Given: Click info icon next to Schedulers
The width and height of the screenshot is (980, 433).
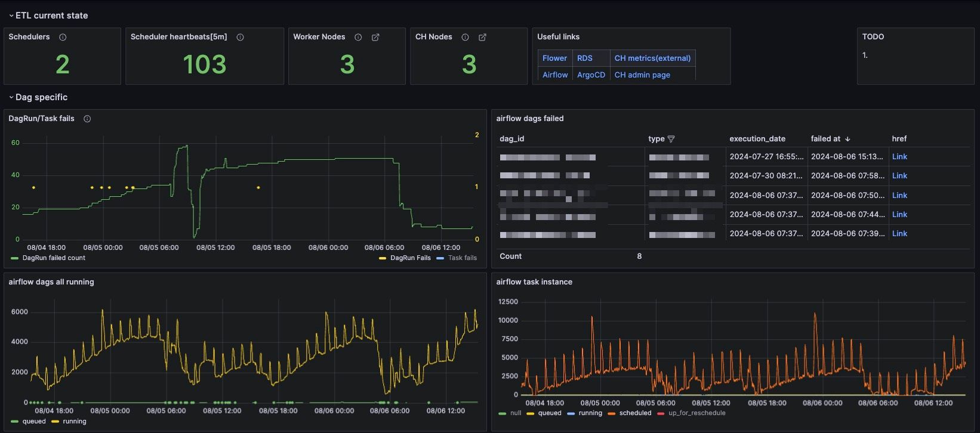Looking at the screenshot, I should point(63,37).
